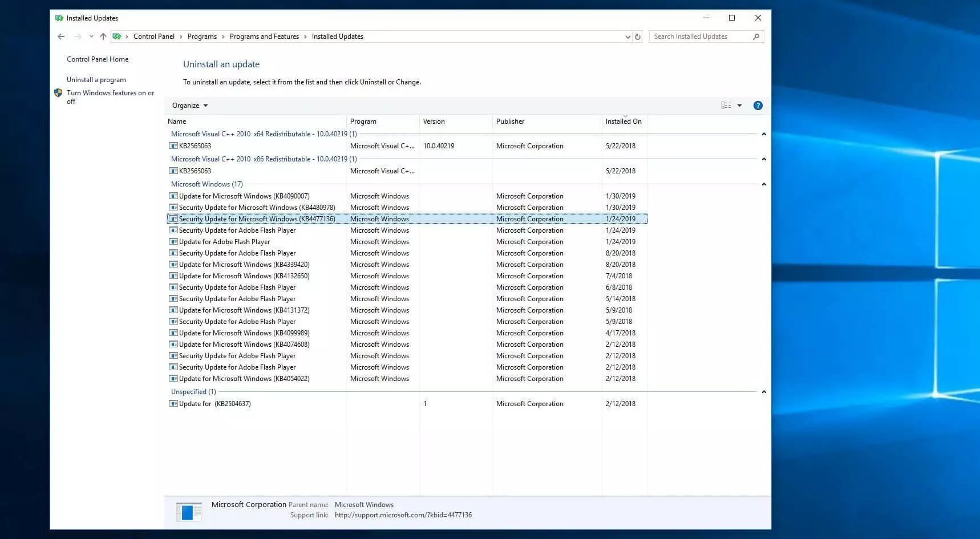Click the Installed Updates title bar icon
Screen dimensions: 980x539
pos(59,18)
